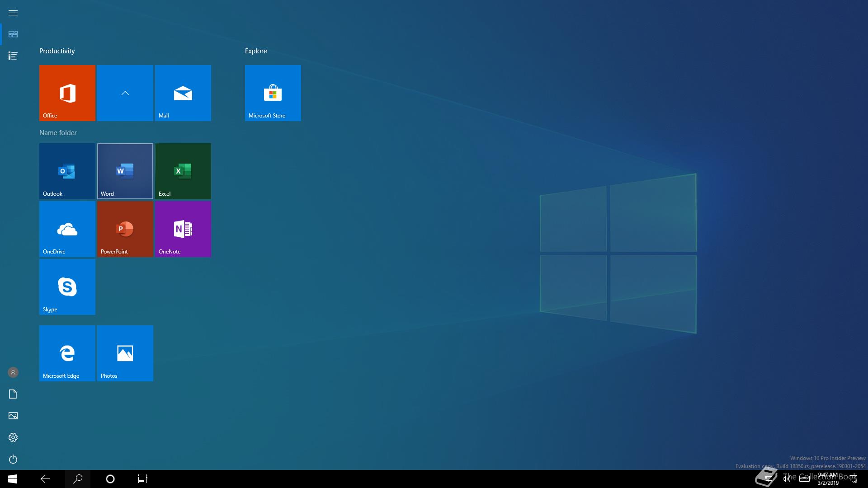Open the clock and date flyout
868x488 pixels.
pos(828,479)
